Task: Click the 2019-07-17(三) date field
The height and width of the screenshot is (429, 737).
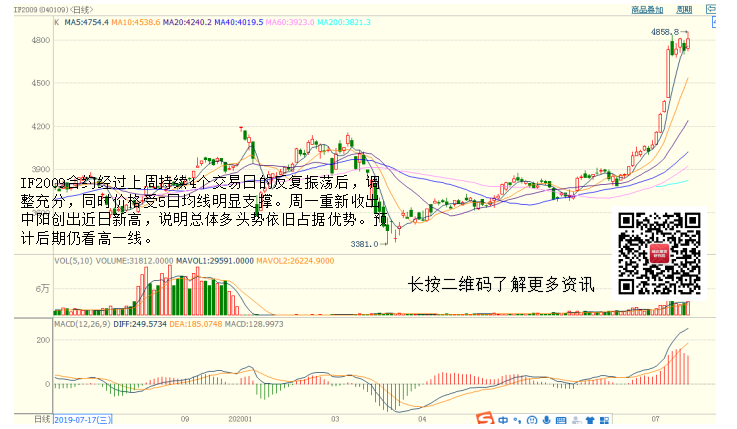Action: (84, 420)
